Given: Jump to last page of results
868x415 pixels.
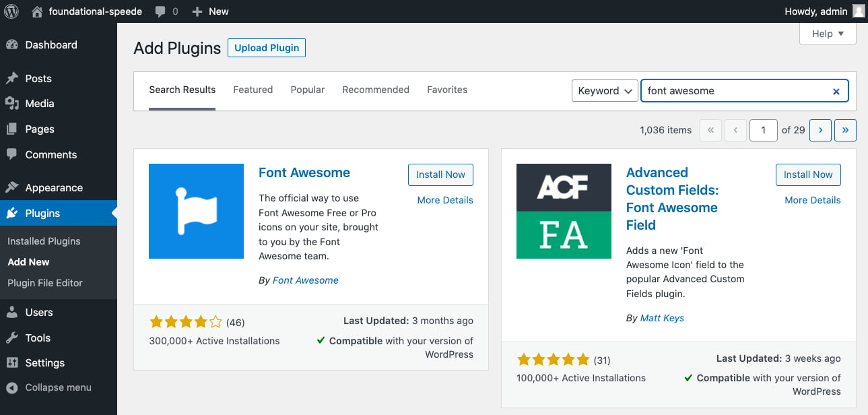Looking at the screenshot, I should [x=845, y=130].
